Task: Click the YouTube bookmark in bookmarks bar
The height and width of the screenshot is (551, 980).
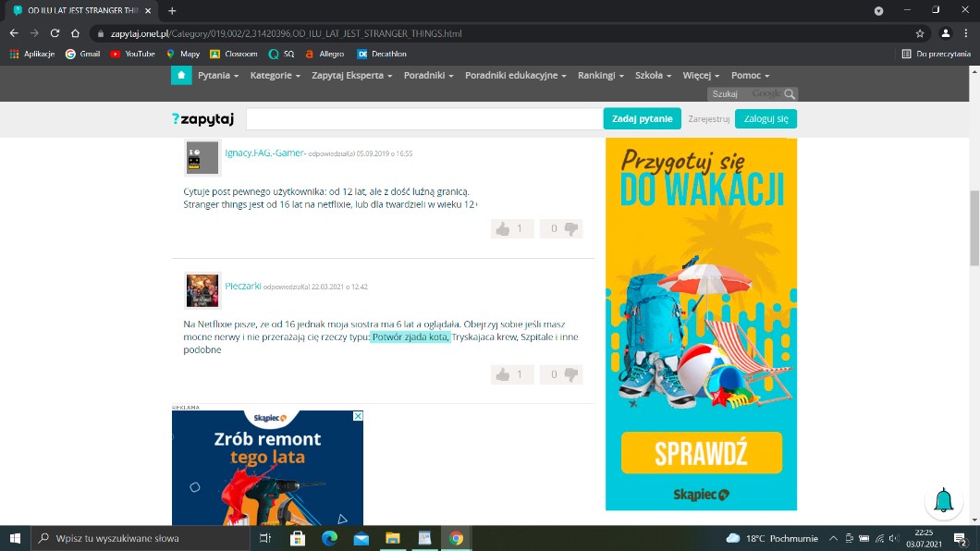Action: click(133, 54)
